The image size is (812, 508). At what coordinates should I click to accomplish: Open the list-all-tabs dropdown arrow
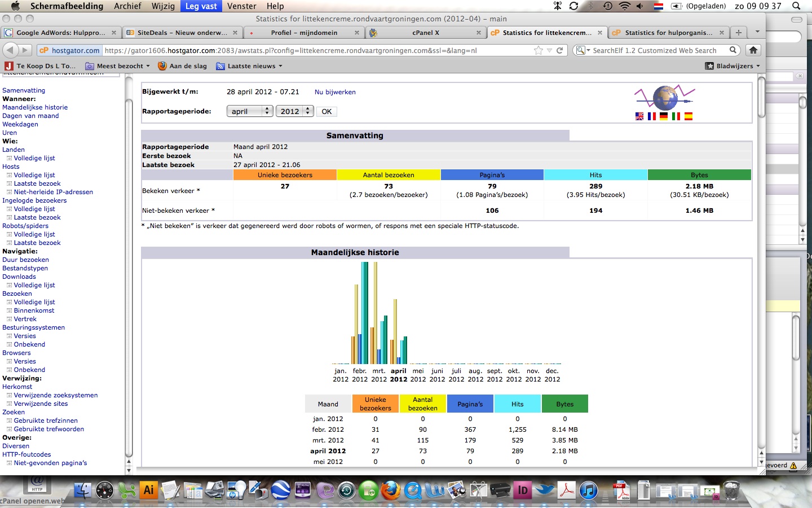757,32
